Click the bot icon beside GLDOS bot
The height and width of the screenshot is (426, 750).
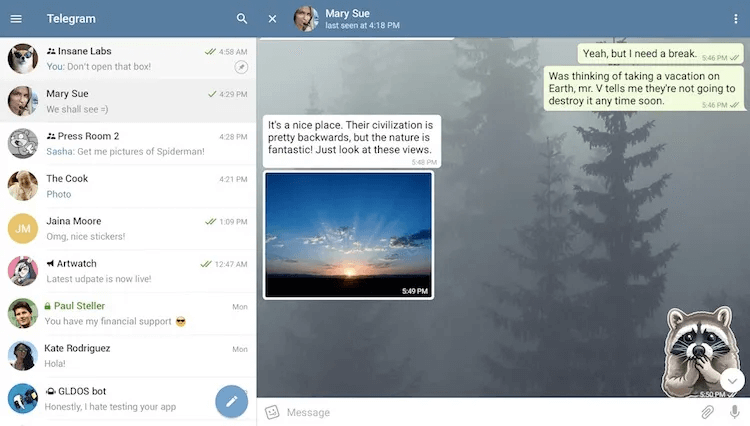tap(51, 391)
